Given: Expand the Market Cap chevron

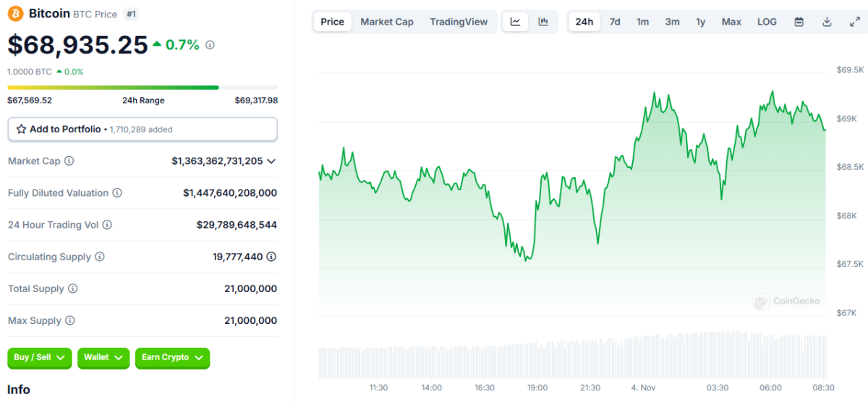Looking at the screenshot, I should pos(271,161).
